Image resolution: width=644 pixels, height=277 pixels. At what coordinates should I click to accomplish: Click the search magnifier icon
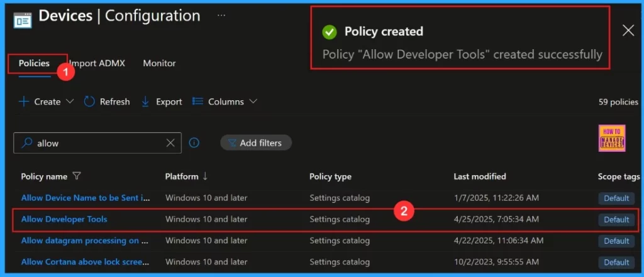pyautogui.click(x=27, y=143)
